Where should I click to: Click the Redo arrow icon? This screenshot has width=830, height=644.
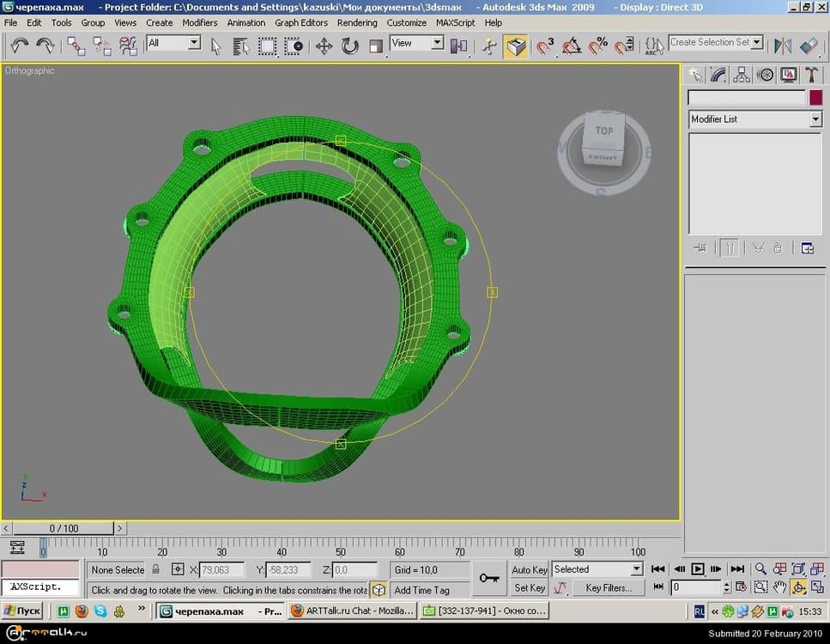tap(45, 46)
